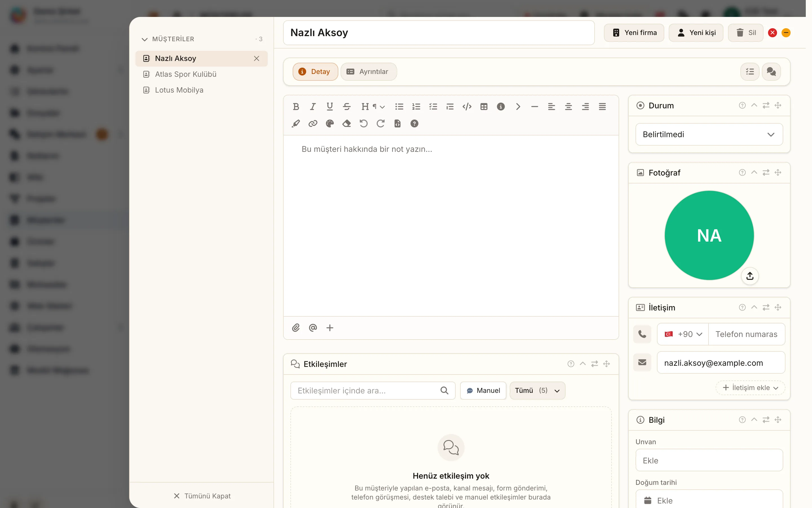Edit the Nazlı Aksoy name field
Viewport: 812px width, 508px height.
coord(439,32)
